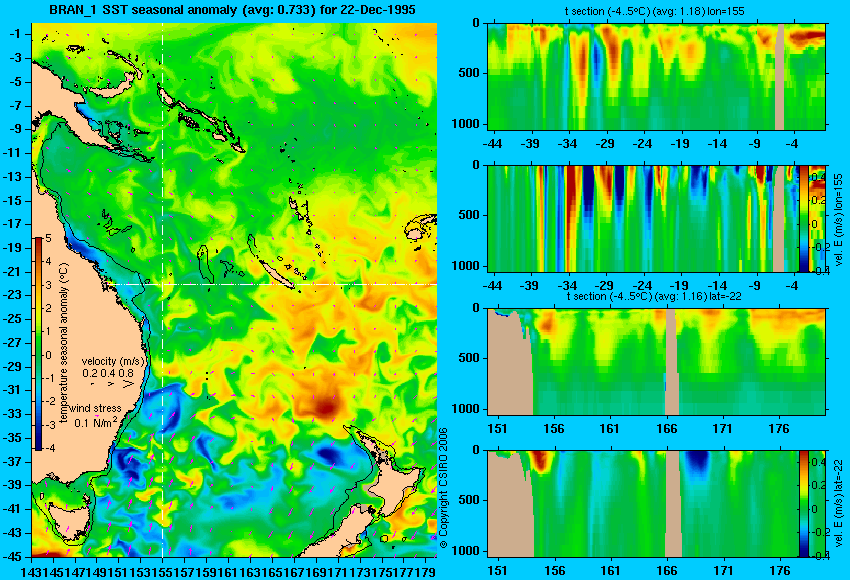The image size is (850, 580).
Task: Select the "wind stress" legend label
Action: click(x=95, y=408)
